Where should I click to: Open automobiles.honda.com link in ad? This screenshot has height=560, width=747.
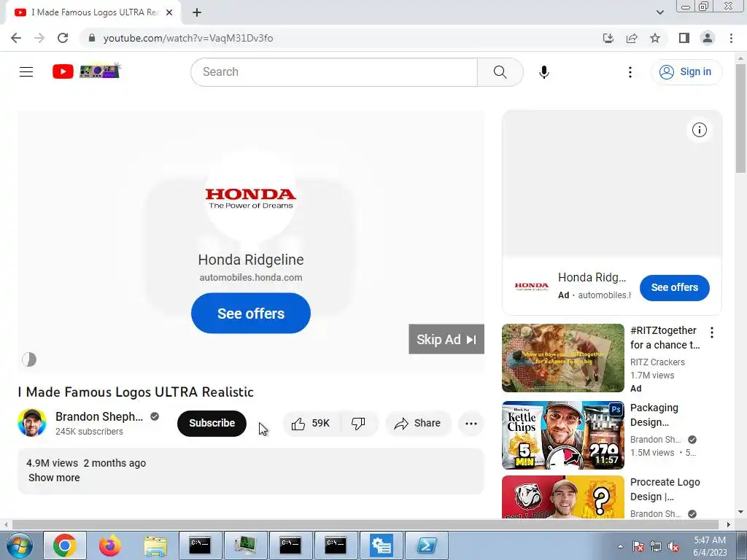pyautogui.click(x=251, y=278)
